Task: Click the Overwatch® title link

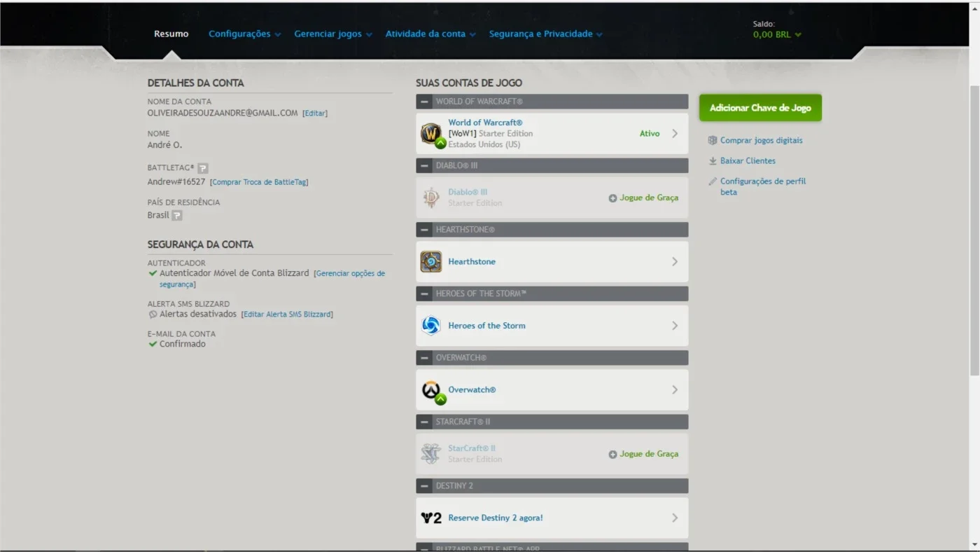Action: (x=472, y=390)
